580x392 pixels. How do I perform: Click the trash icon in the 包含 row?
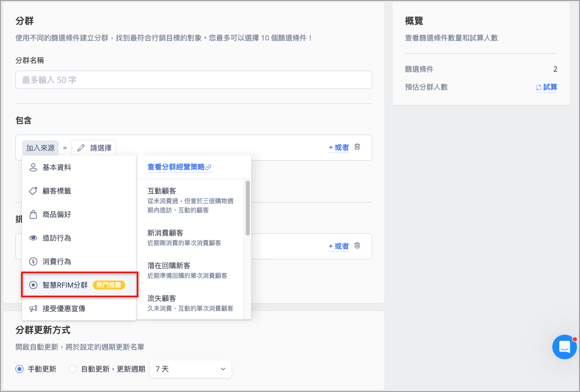click(357, 147)
